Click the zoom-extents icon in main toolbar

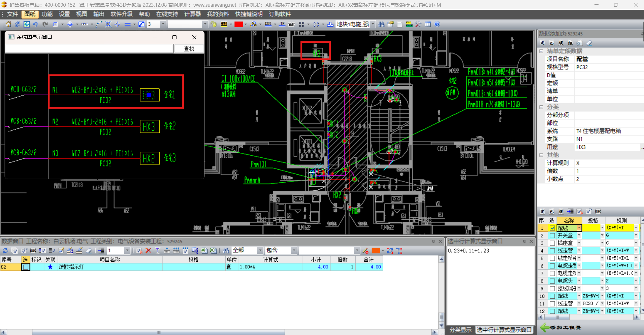click(27, 24)
